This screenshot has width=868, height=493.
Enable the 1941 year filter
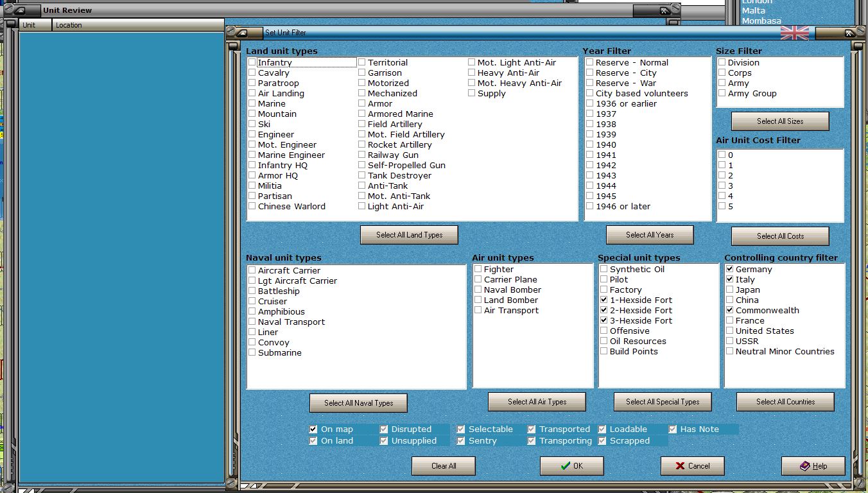click(590, 155)
